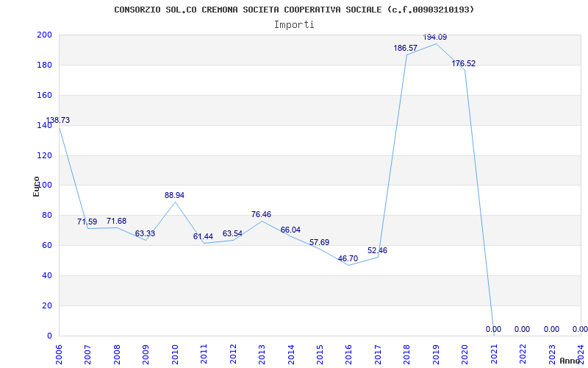Click the 2021 x-axis year label
This screenshot has height=368, width=588.
pyautogui.click(x=494, y=354)
